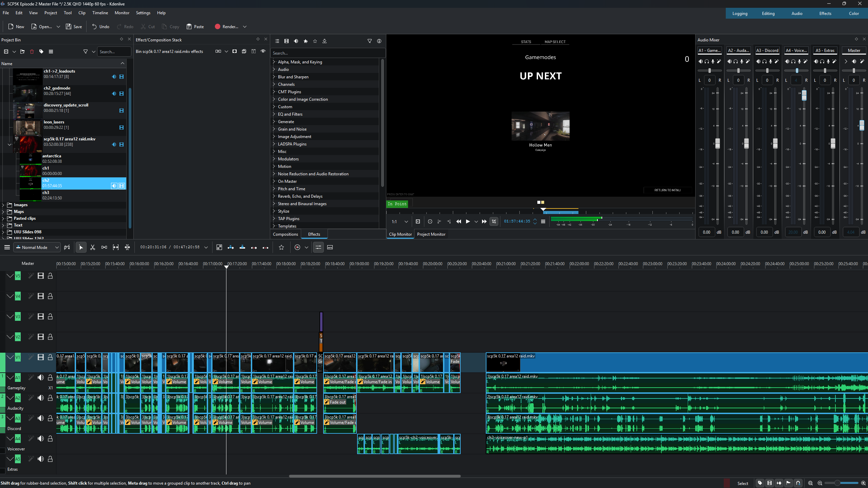This screenshot has width=868, height=488.
Task: Show favorite effects star icon
Action: coord(315,41)
